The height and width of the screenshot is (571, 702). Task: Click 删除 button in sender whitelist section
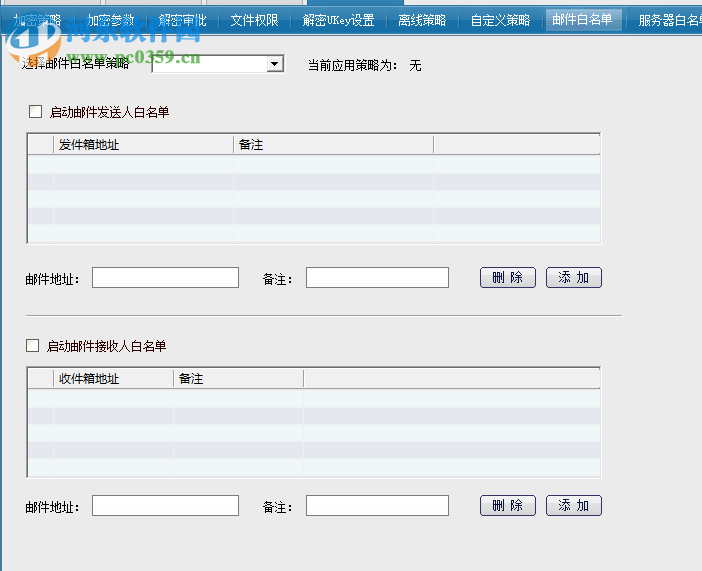[508, 278]
